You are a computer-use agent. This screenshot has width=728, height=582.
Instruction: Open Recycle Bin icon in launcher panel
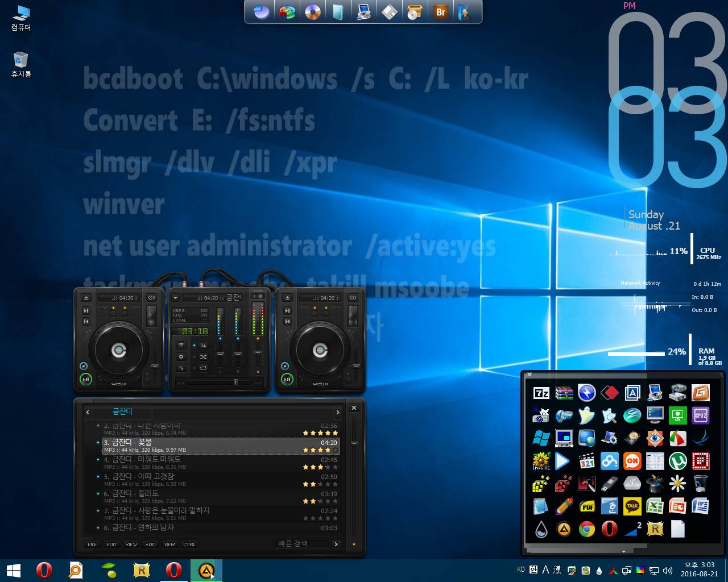pyautogui.click(x=700, y=484)
